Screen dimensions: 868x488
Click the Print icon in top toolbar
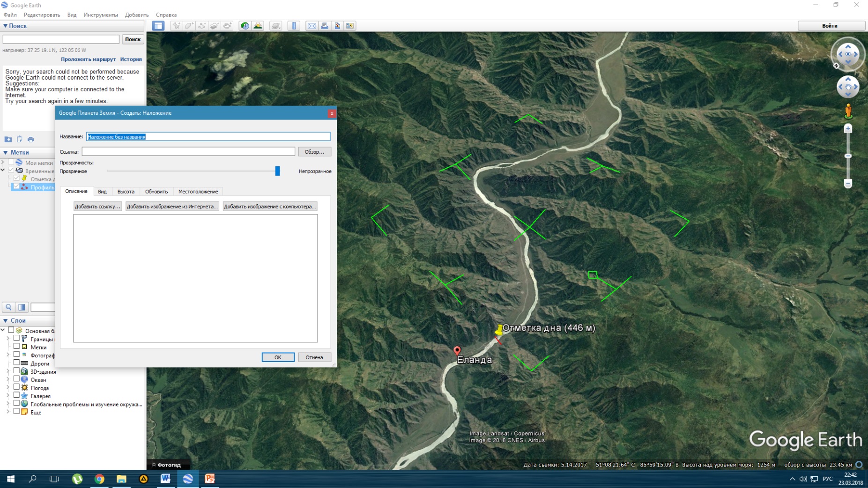click(x=324, y=26)
